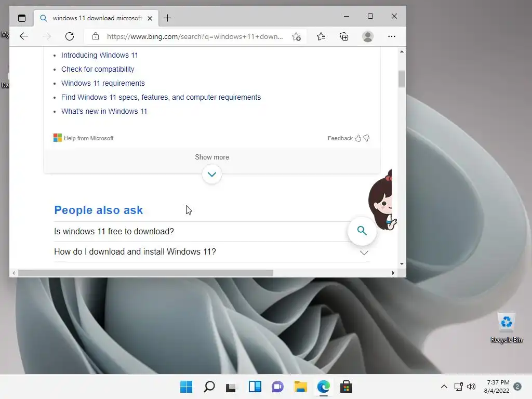The width and height of the screenshot is (532, 399).
Task: Give thumbs up feedback
Action: pos(358,138)
